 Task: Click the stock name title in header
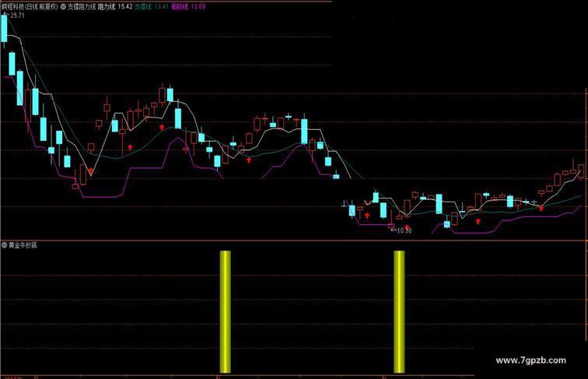[30, 6]
